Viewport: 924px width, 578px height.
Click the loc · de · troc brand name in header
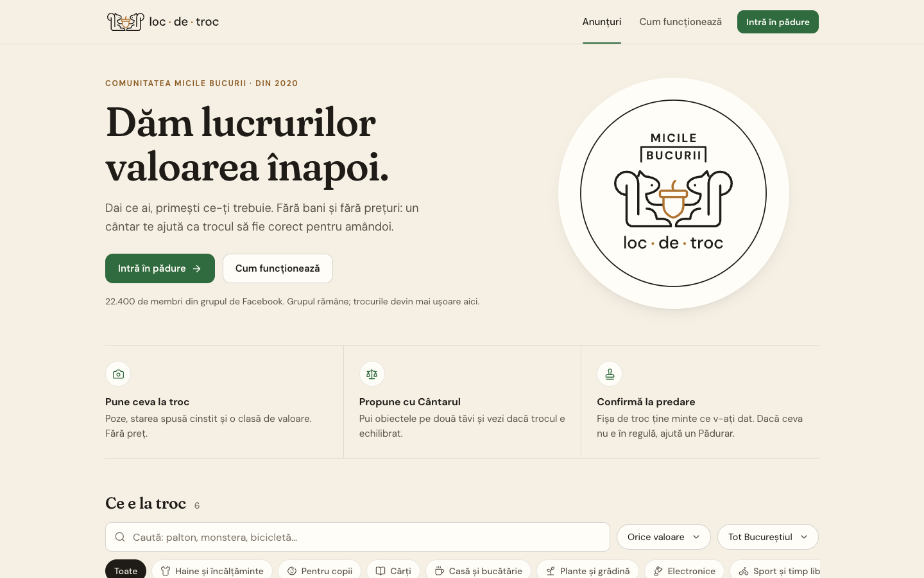(184, 22)
